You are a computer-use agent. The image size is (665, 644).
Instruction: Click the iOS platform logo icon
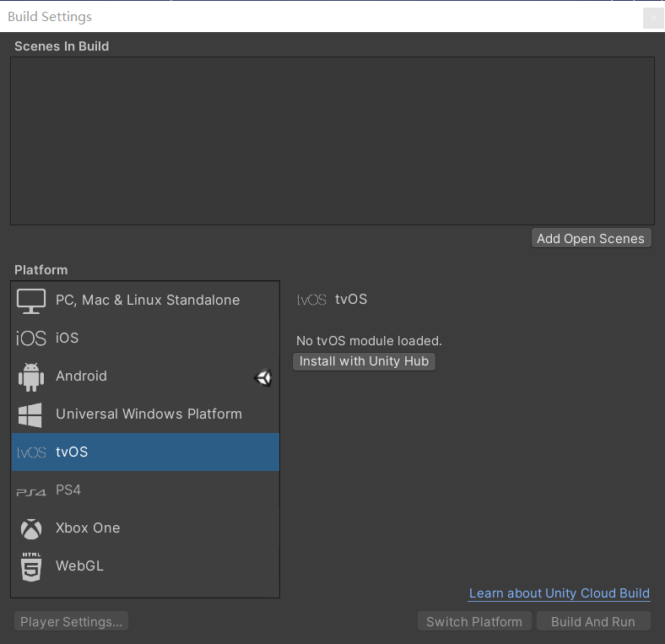point(31,338)
